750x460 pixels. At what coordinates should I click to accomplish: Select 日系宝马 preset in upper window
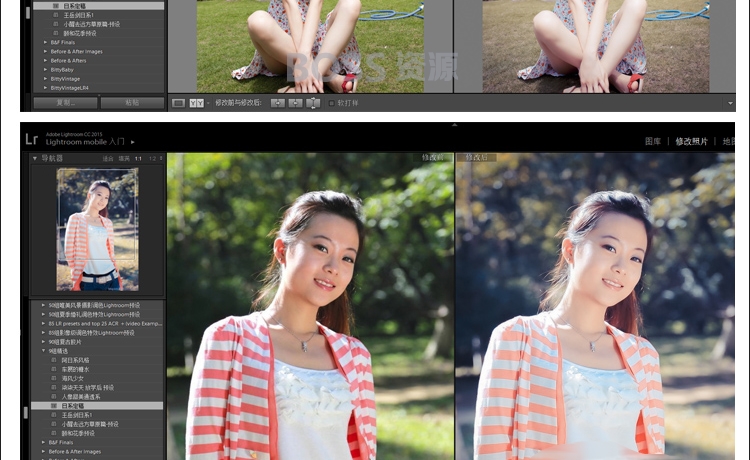tap(98, 6)
